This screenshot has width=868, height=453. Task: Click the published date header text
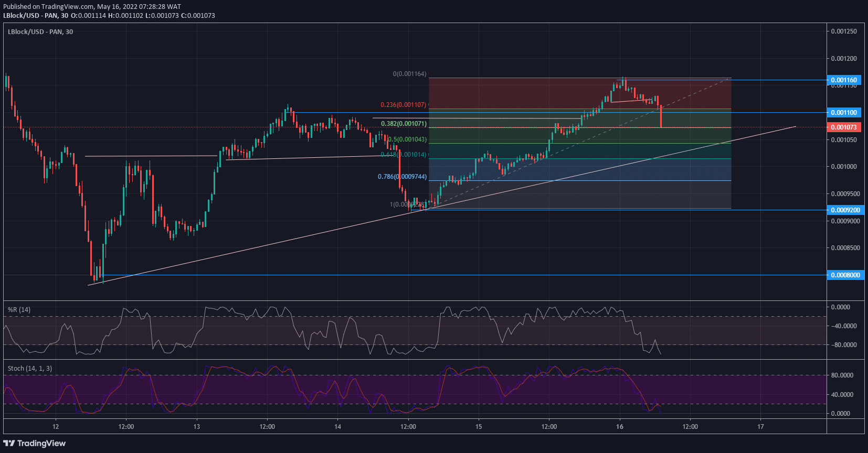tap(92, 7)
